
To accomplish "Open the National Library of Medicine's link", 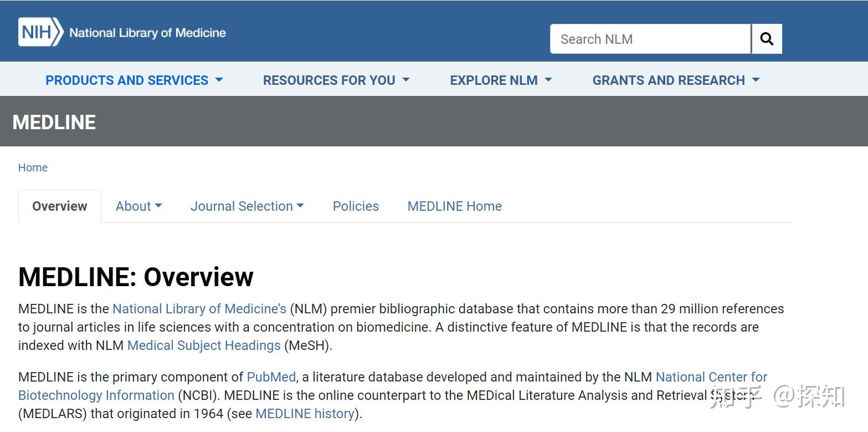I will point(199,308).
